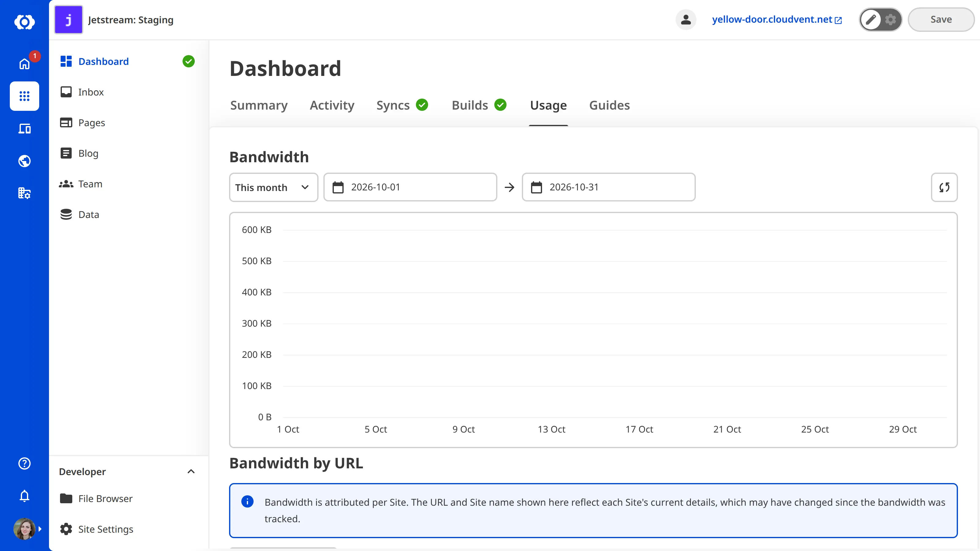Screen dimensions: 980x551
Task: Click the refresh bandwidth icon button
Action: [x=944, y=187]
